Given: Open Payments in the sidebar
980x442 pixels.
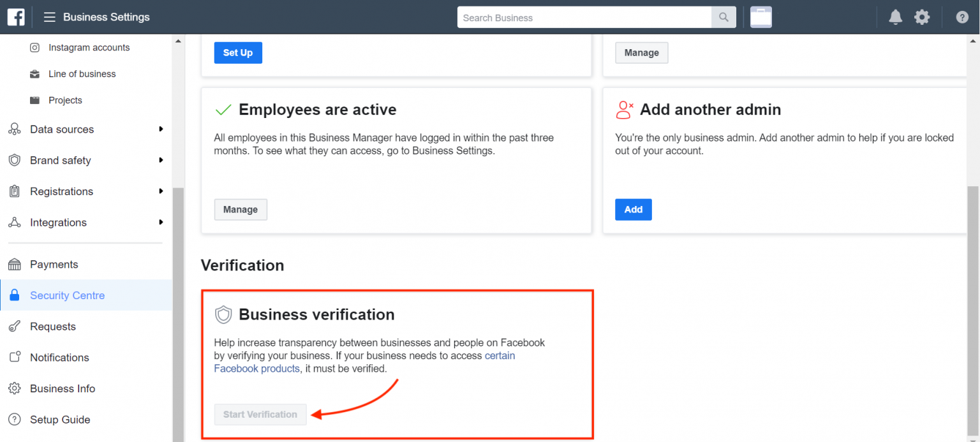Looking at the screenshot, I should (x=86, y=264).
